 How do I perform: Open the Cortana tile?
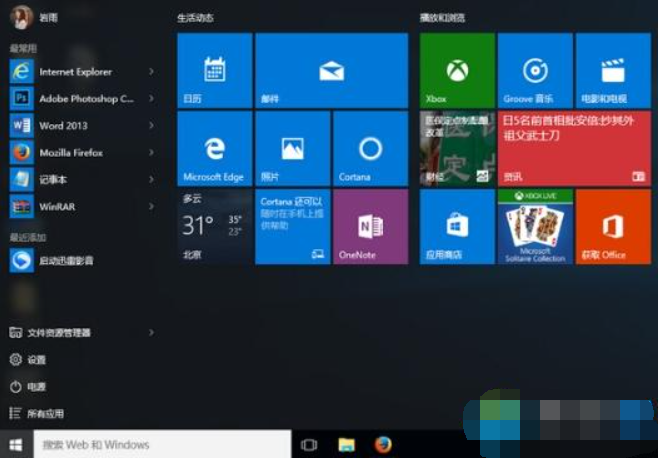[x=370, y=148]
